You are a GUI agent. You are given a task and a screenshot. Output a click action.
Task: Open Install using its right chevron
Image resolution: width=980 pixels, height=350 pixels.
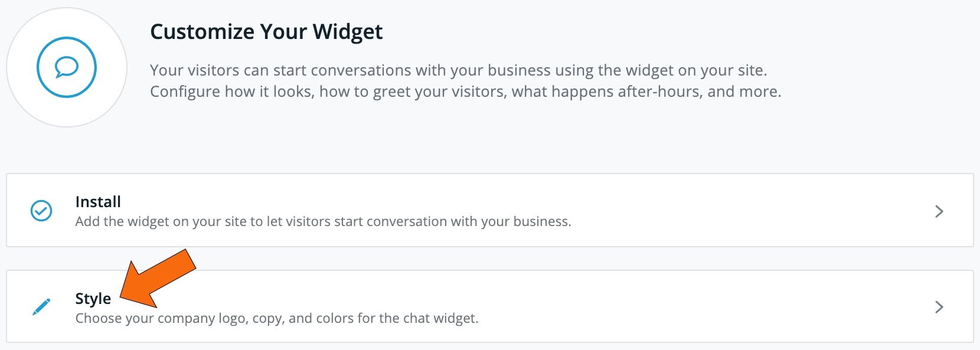point(939,211)
